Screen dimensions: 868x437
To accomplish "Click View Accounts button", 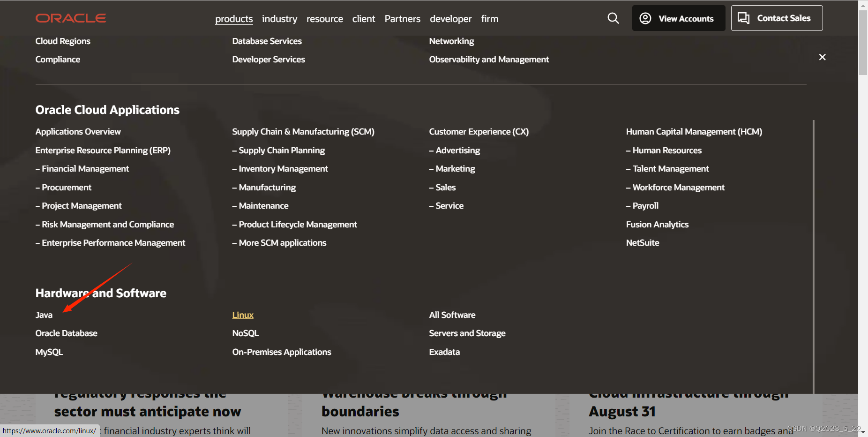I will coord(679,18).
